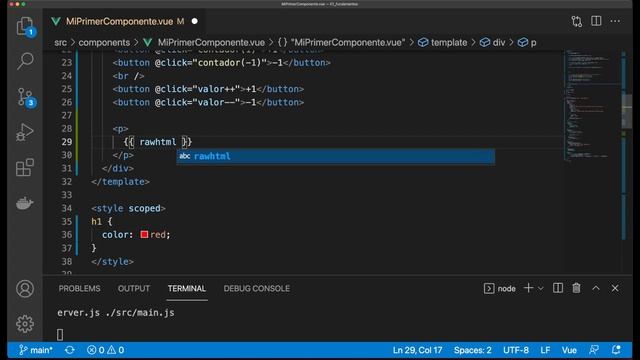Screen dimensions: 640x360
Task: Change indentation Spaces: 2
Action: 473,350
